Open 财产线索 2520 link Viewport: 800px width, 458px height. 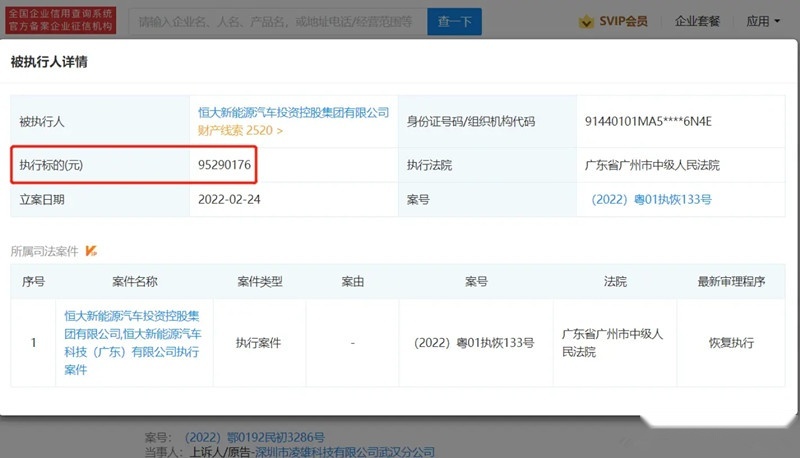click(x=240, y=131)
